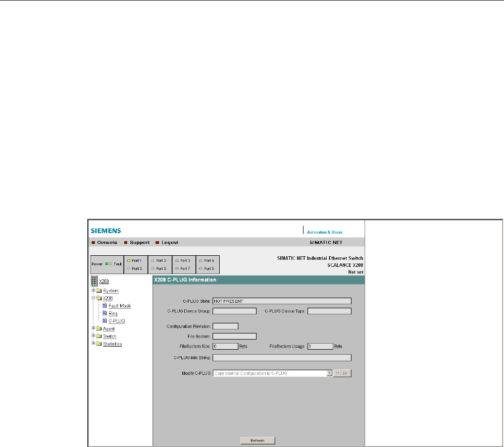
Task: Click the Switch folder icon
Action: tap(99, 336)
